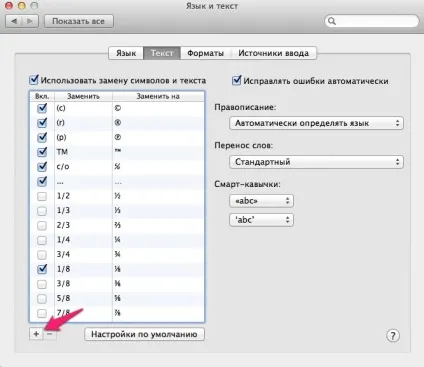Enable the 1/3 substitution checkbox
424x367 pixels.
pyautogui.click(x=42, y=211)
